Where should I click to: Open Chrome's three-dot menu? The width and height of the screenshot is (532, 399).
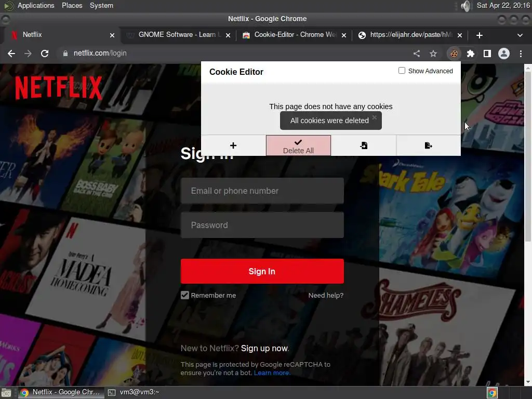pos(521,54)
